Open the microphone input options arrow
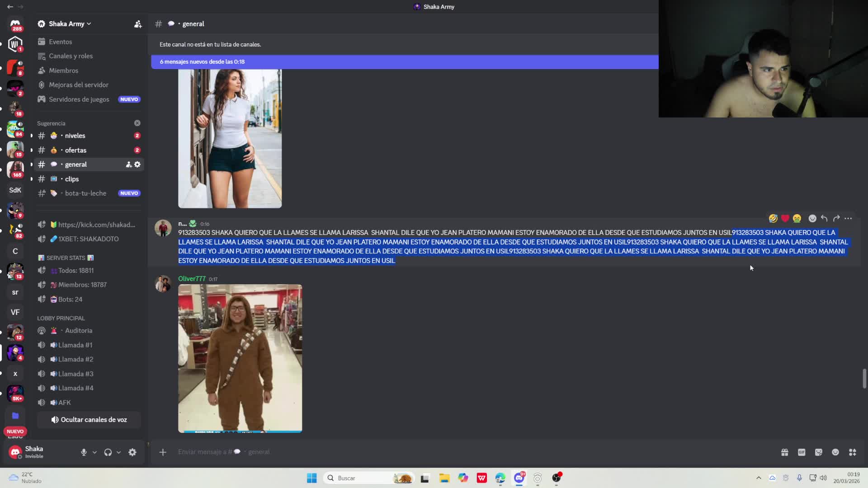 94,452
